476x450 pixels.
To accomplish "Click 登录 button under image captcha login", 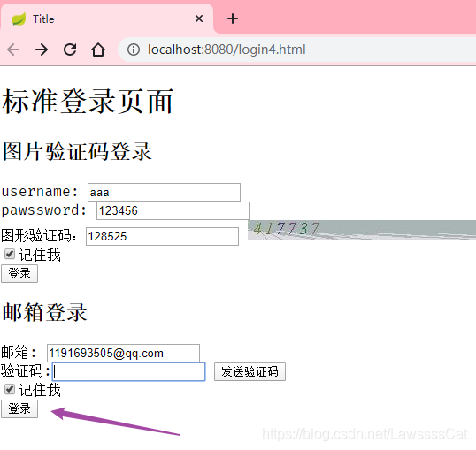I will click(19, 274).
